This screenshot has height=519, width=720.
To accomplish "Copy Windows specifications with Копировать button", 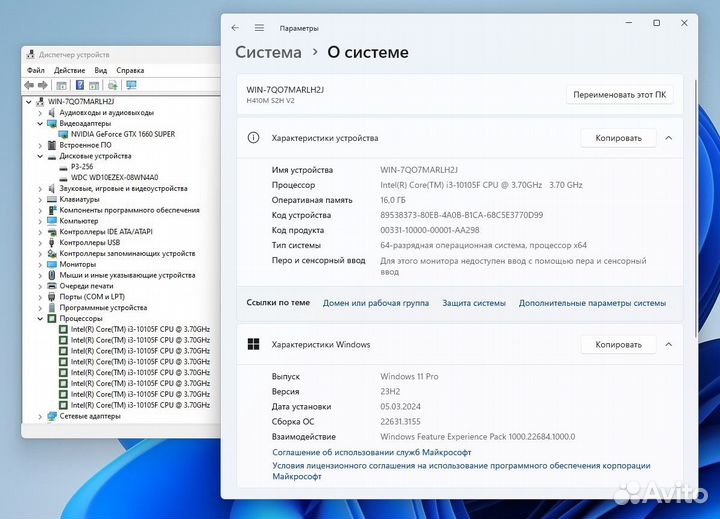I will click(619, 344).
